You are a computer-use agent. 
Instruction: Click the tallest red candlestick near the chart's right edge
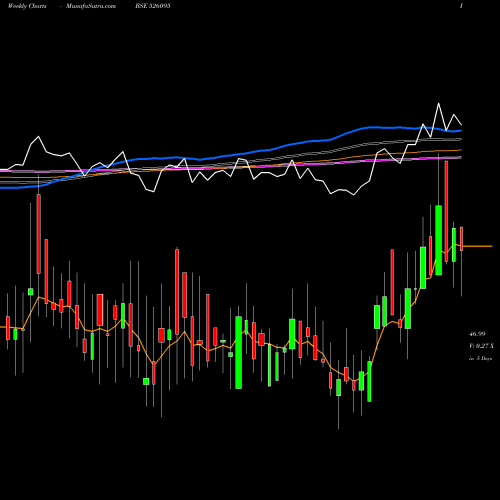[x=446, y=211]
